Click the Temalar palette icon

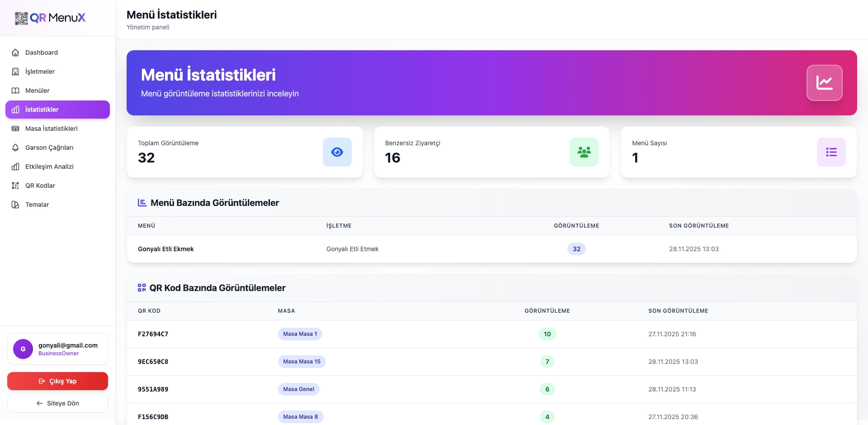point(15,205)
